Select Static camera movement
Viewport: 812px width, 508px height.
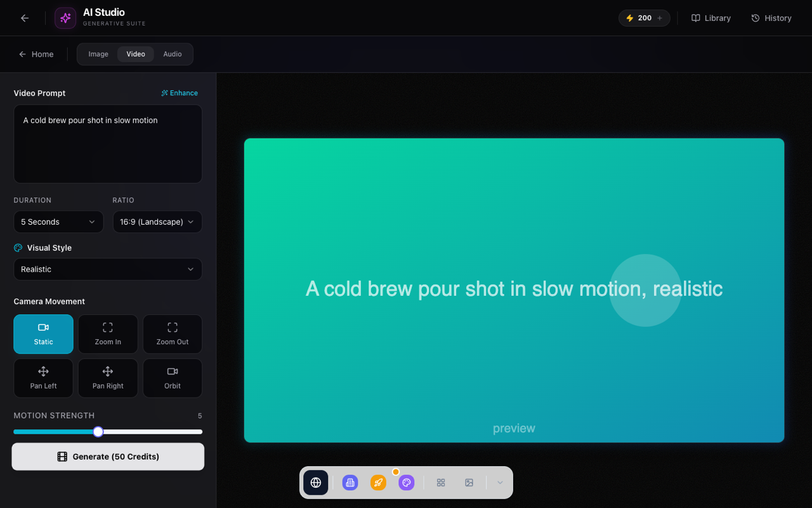click(x=44, y=334)
